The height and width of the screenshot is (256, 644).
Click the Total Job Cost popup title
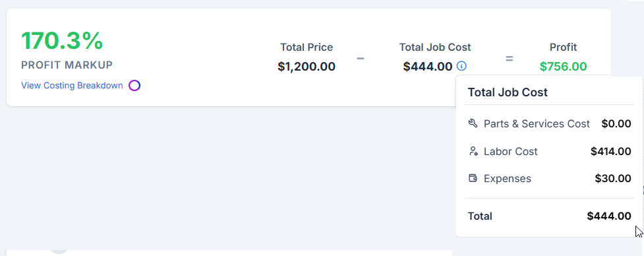click(508, 92)
